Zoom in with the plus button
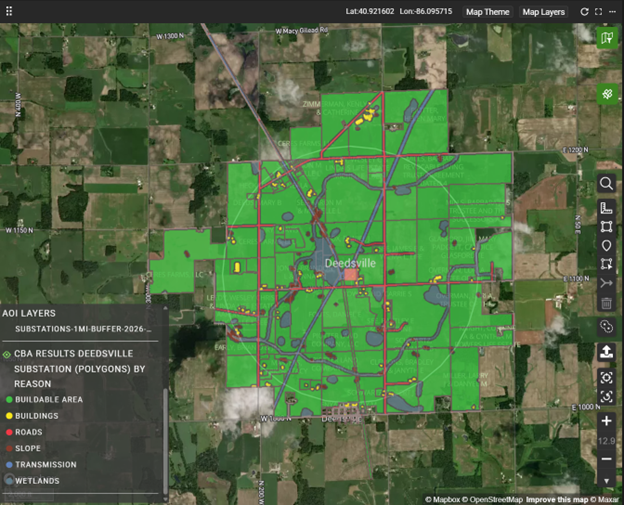624x505 pixels. pos(606,421)
